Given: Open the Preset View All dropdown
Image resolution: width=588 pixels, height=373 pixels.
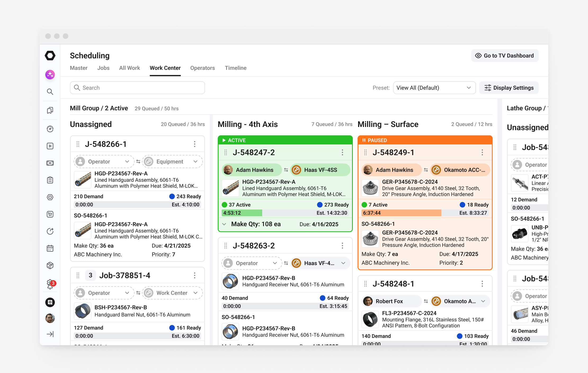Looking at the screenshot, I should click(x=434, y=88).
